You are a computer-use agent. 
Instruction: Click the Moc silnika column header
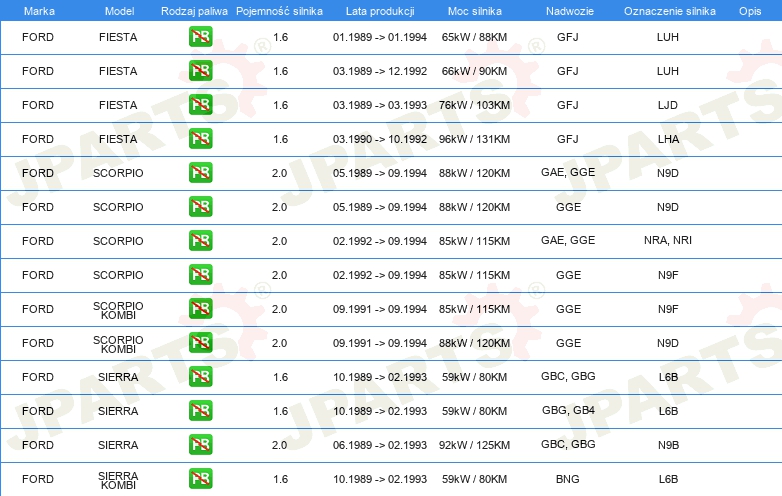[474, 11]
